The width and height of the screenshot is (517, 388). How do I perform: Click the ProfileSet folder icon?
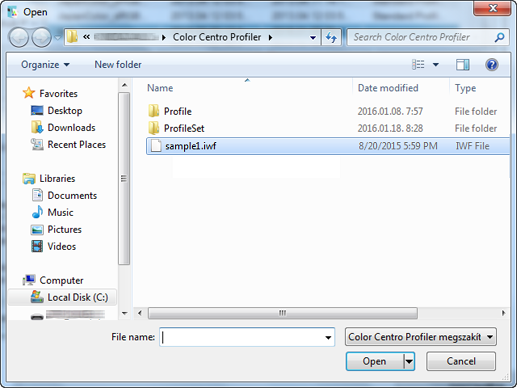tap(153, 128)
